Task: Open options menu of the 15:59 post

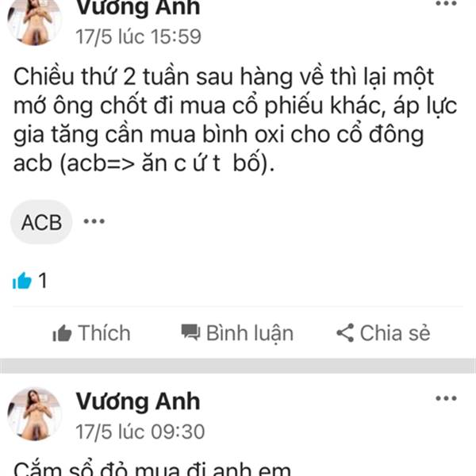Action: [x=446, y=4]
